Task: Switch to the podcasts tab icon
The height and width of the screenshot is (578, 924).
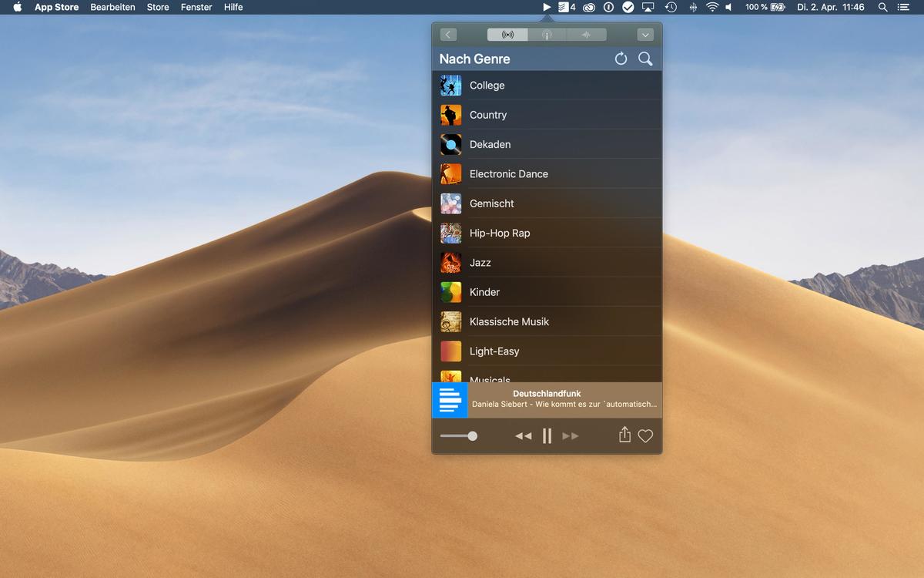Action: click(x=547, y=35)
